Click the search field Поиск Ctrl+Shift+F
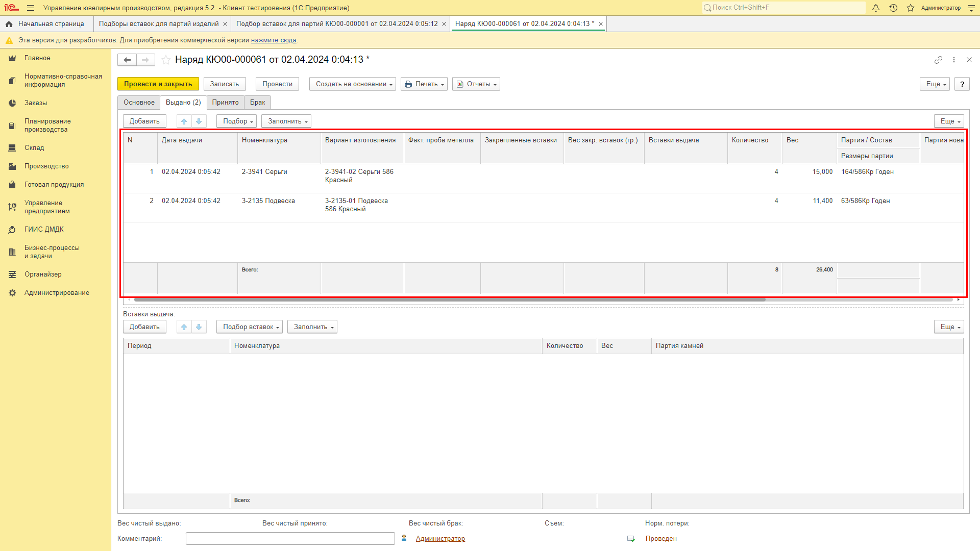The image size is (980, 551). click(x=783, y=8)
